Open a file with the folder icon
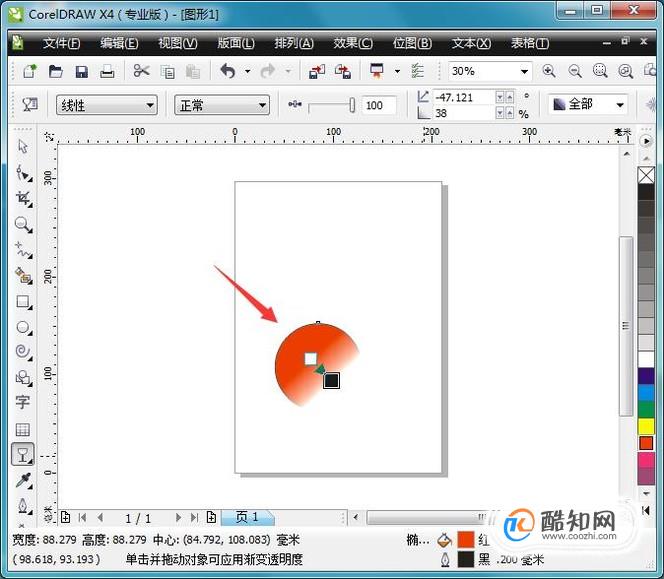The image size is (664, 579). [55, 71]
